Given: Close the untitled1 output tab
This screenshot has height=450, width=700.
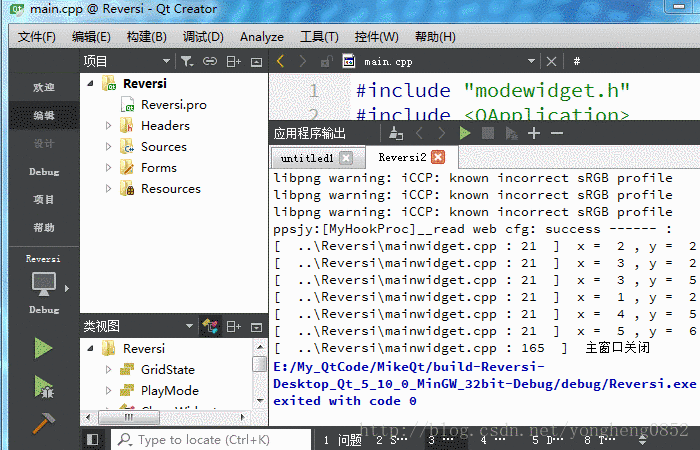Looking at the screenshot, I should coord(346,158).
